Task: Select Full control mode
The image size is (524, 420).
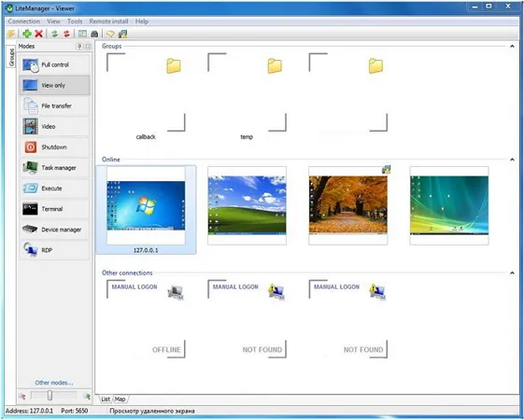Action: point(54,64)
